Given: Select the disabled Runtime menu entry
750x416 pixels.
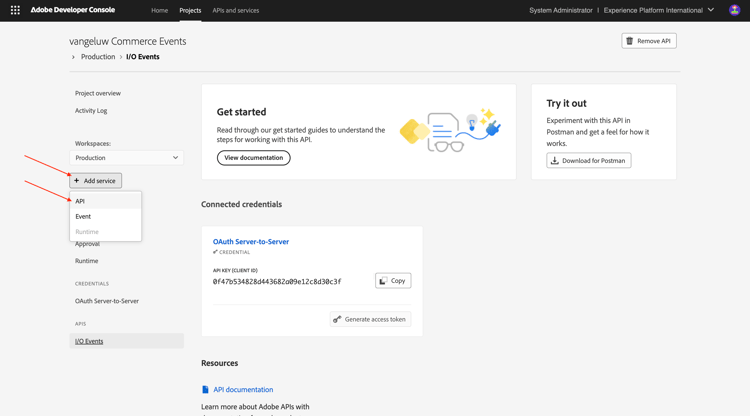Looking at the screenshot, I should pos(105,232).
